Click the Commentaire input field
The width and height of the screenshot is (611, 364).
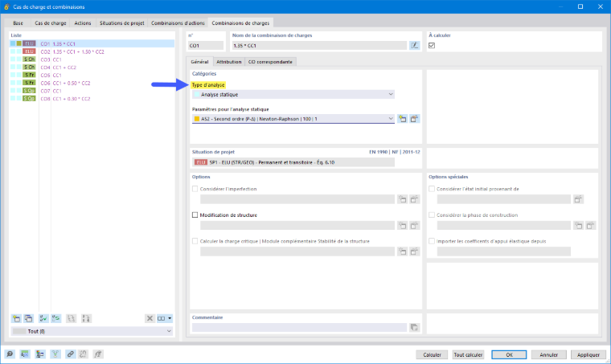(x=299, y=328)
